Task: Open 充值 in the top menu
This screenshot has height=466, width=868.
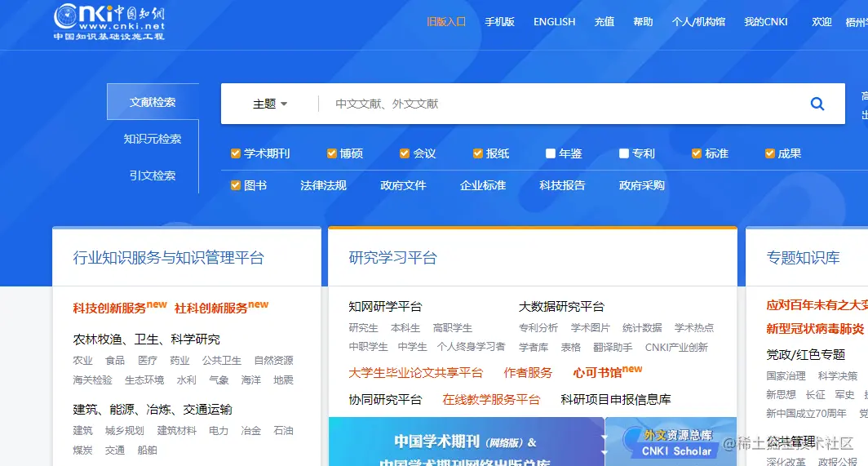Action: [604, 21]
